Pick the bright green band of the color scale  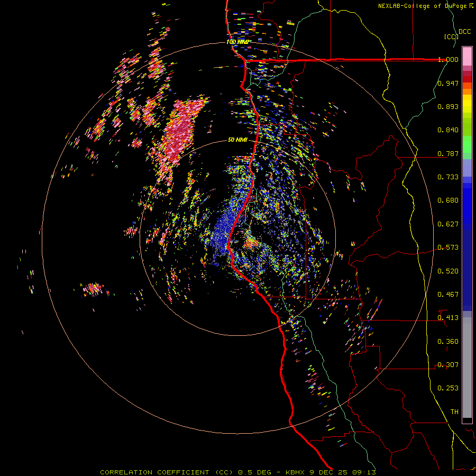coord(467,144)
